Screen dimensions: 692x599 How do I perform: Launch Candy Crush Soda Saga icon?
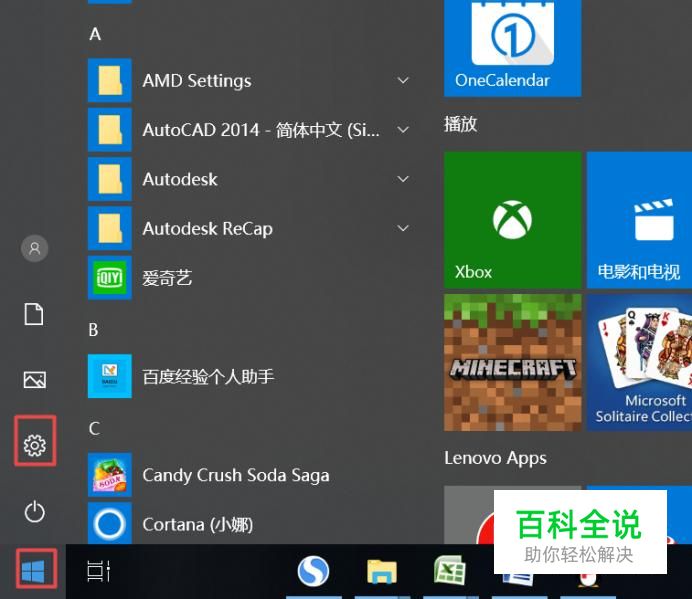pos(110,475)
